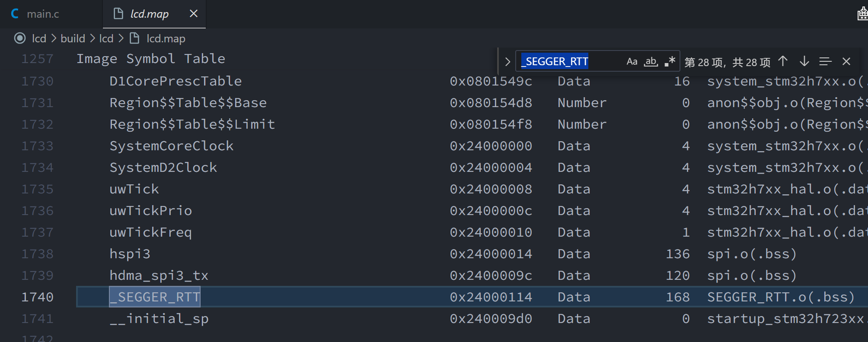868x342 pixels.
Task: Toggle Find in Selection
Action: pos(825,62)
